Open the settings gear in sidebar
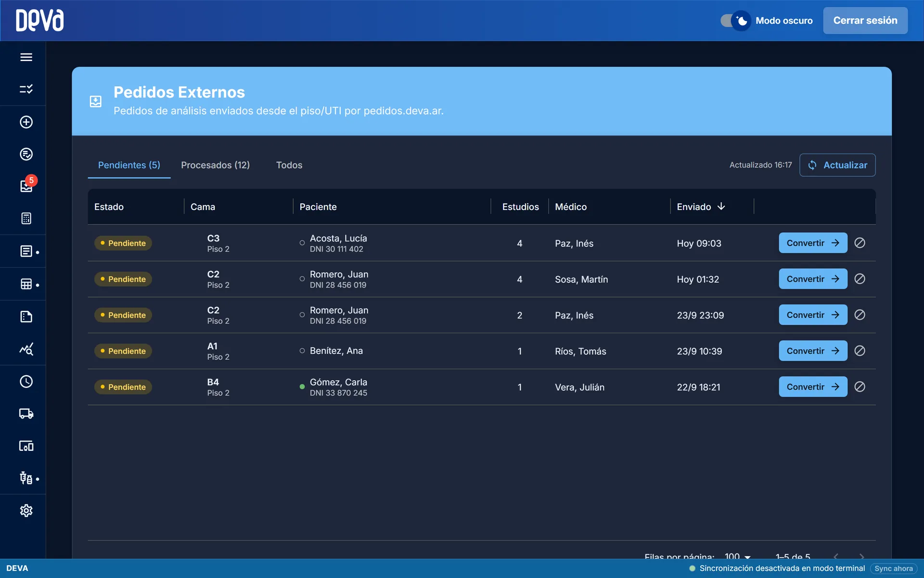Screen dimensions: 924x578 pos(26,511)
